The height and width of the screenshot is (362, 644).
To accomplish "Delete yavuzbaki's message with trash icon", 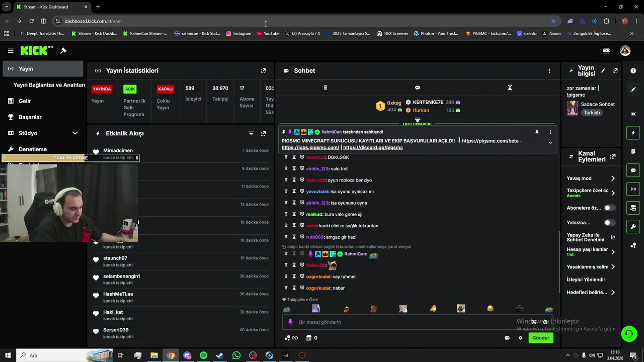I will click(x=286, y=191).
